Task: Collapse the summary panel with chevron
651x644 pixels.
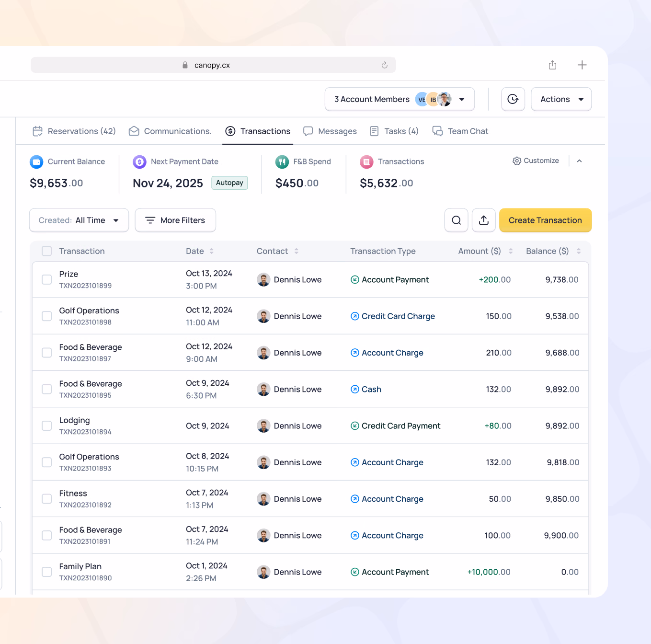Action: [579, 161]
